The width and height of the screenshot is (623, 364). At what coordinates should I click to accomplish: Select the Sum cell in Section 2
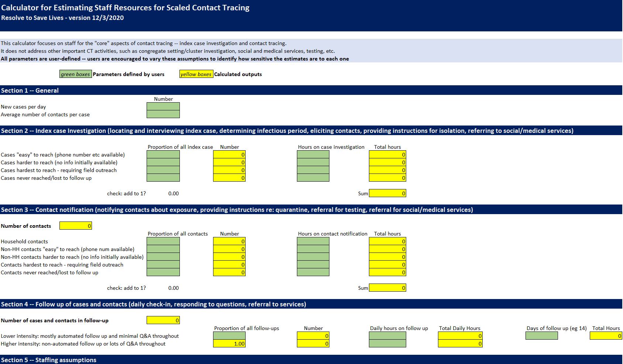click(x=387, y=193)
